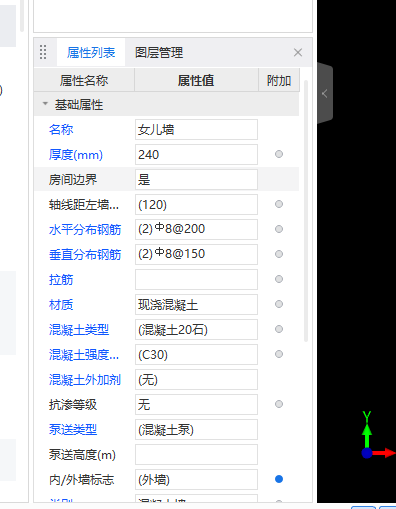Click the property list vertical scrollbar
Viewport: 396px width, 509px height.
306,211
